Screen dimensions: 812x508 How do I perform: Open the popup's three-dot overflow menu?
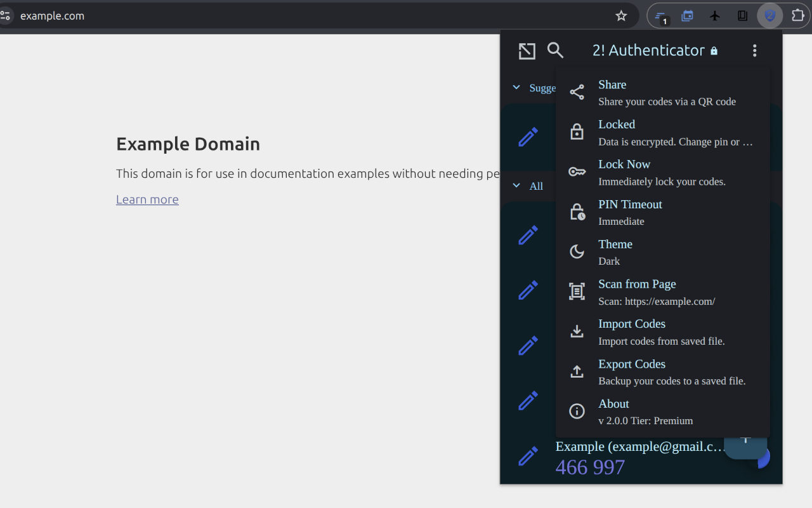click(x=754, y=50)
